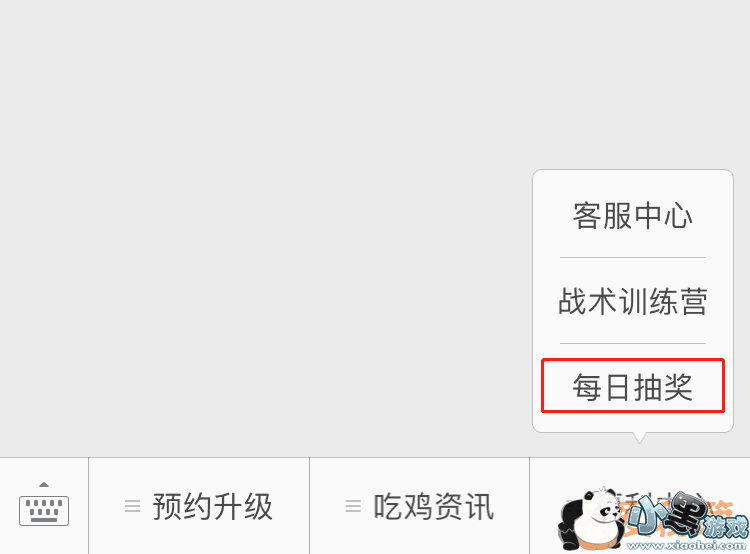Viewport: 750px width, 554px height.
Task: Select 客服中心 from the popup menu
Action: (x=633, y=215)
